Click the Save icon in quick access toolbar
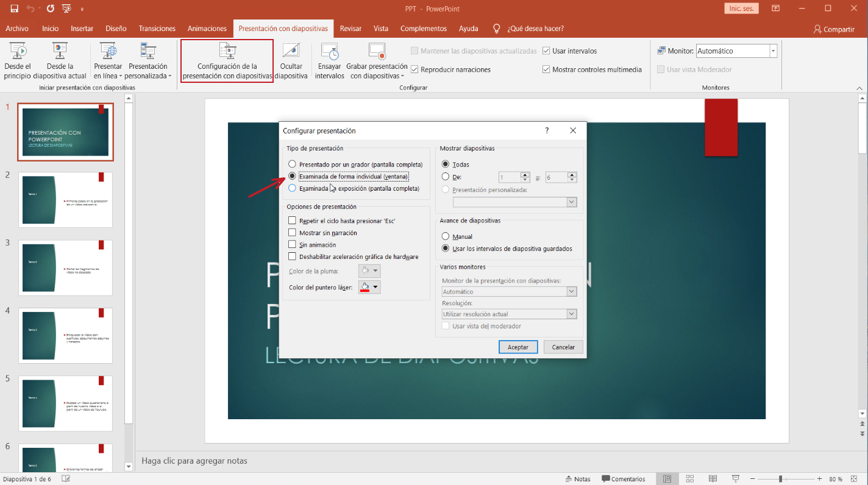 pyautogui.click(x=14, y=9)
